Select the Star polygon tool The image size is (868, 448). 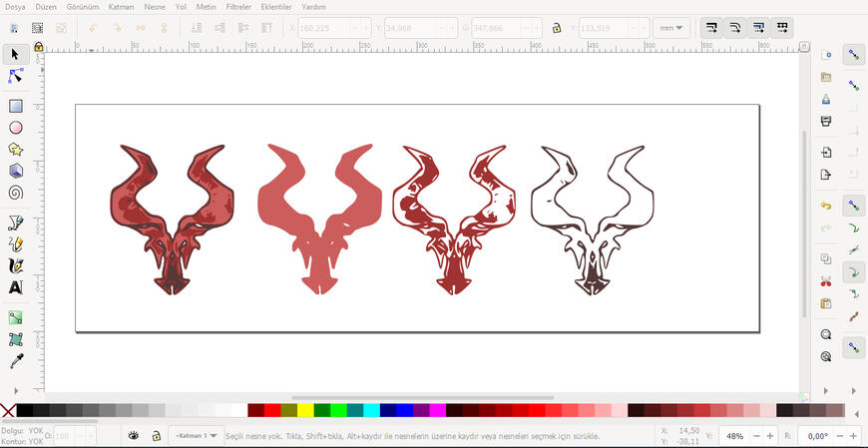click(x=15, y=150)
